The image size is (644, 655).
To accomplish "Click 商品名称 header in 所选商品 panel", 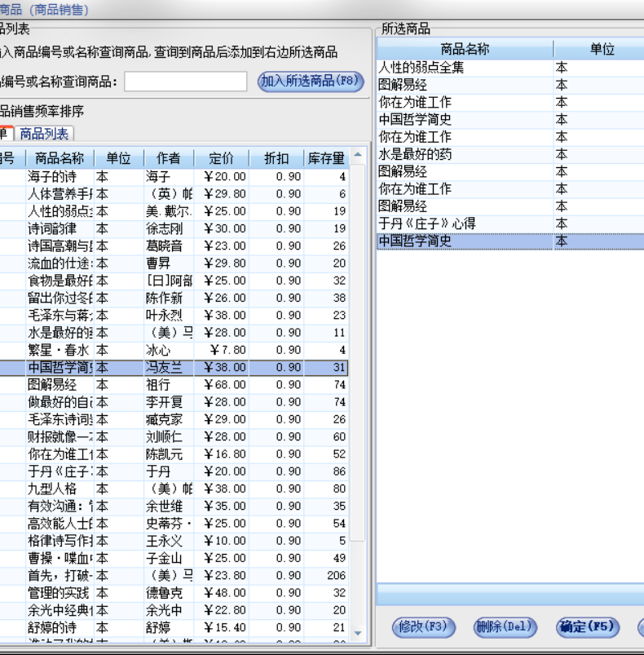I will point(465,49).
